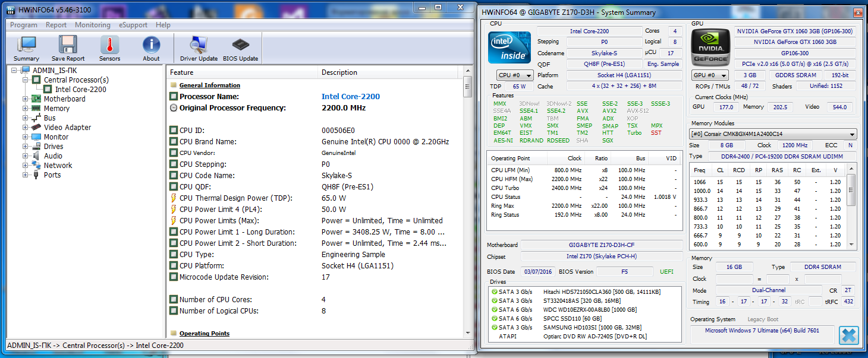Expand the Ports tree node
Screen dimensions: 868x358
coord(26,175)
